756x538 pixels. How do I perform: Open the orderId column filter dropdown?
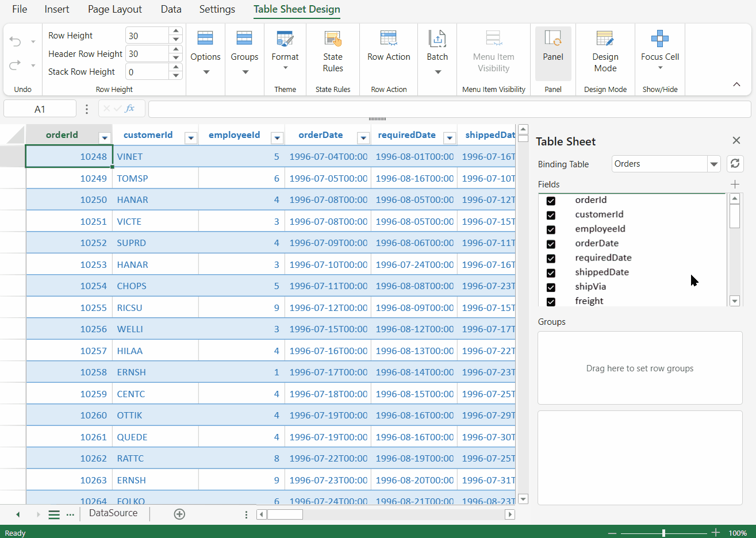coord(105,138)
